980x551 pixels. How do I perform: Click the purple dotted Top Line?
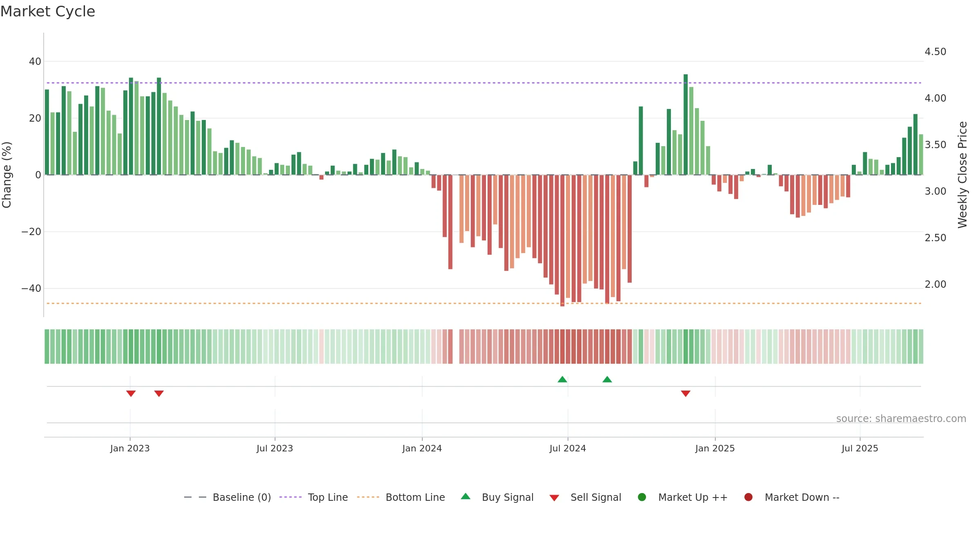click(x=484, y=83)
